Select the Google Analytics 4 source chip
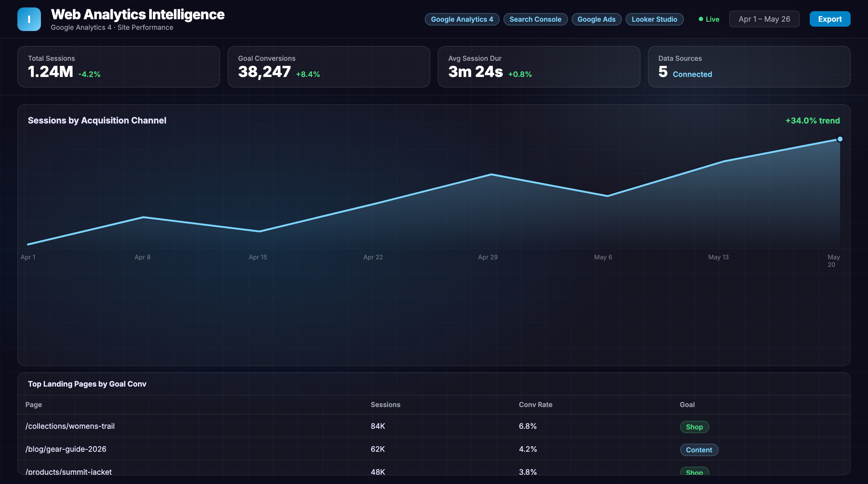Screen dimensions: 868x484 pos(462,19)
